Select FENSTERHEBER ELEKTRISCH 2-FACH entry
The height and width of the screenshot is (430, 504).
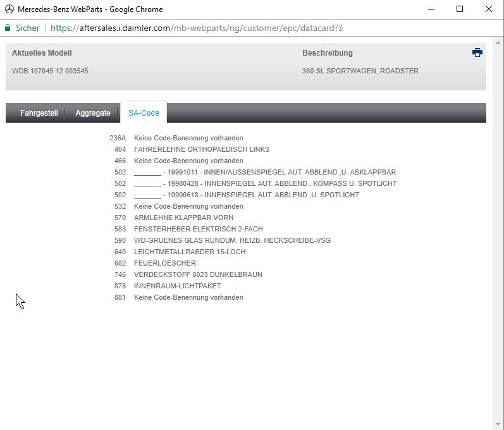(x=198, y=229)
